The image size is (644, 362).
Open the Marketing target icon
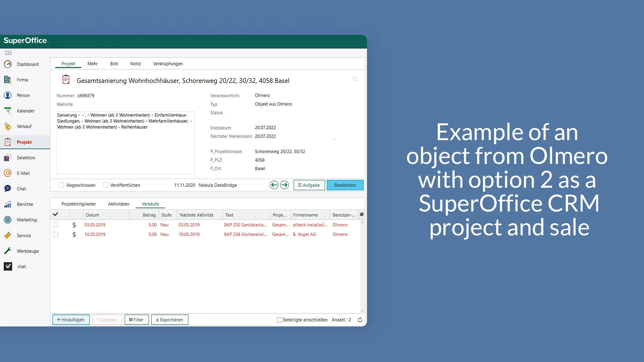(8, 220)
